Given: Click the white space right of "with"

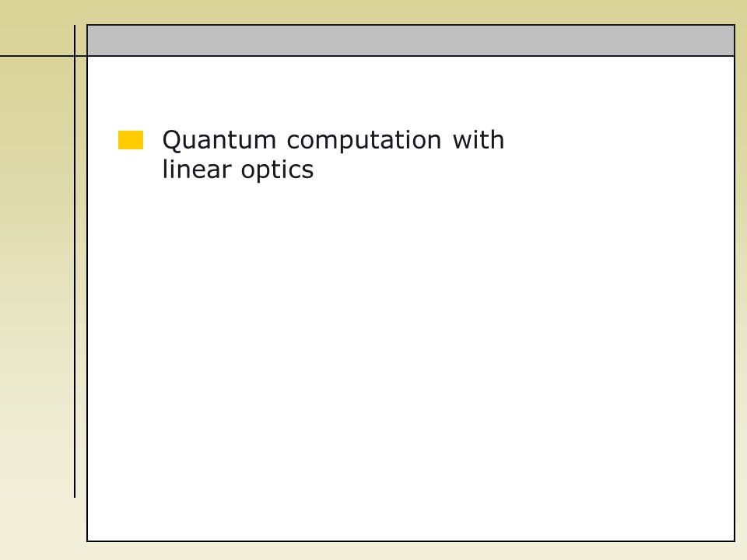Looking at the screenshot, I should coord(619,141).
